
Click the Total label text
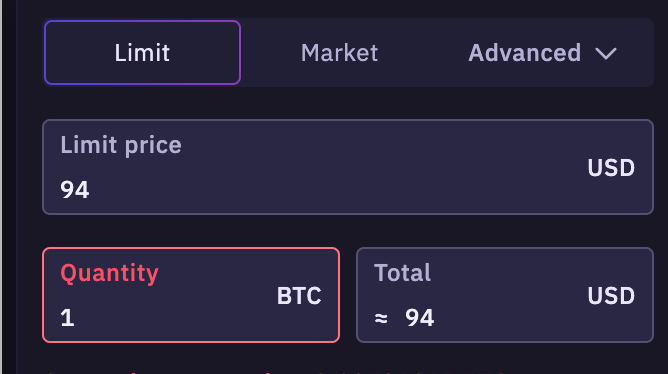402,273
